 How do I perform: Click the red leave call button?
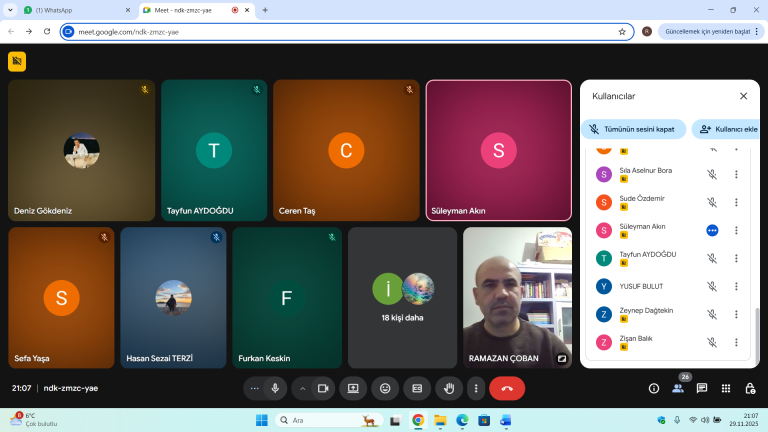click(507, 388)
